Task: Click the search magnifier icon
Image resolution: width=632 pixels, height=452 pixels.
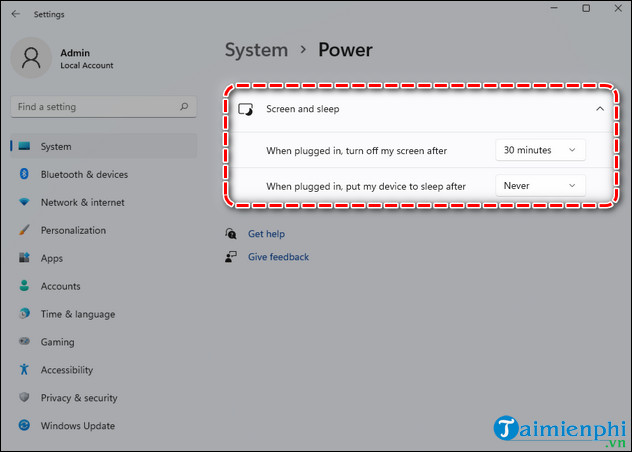Action: pyautogui.click(x=184, y=107)
